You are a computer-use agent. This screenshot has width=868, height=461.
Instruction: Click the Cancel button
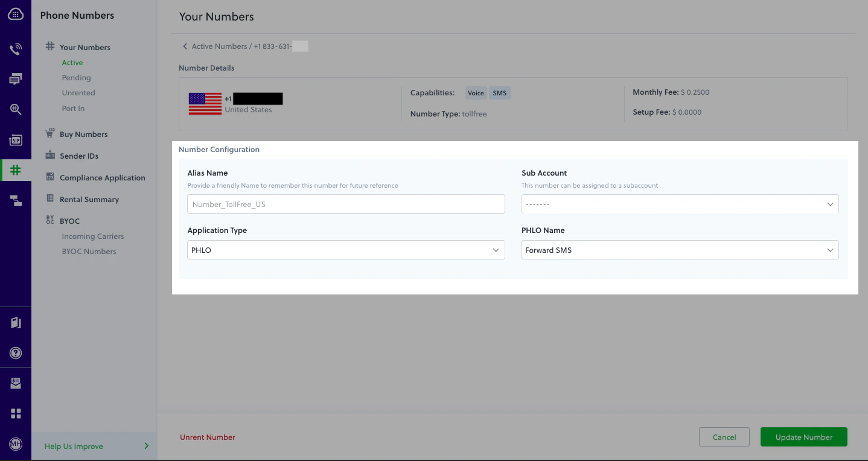pyautogui.click(x=724, y=437)
